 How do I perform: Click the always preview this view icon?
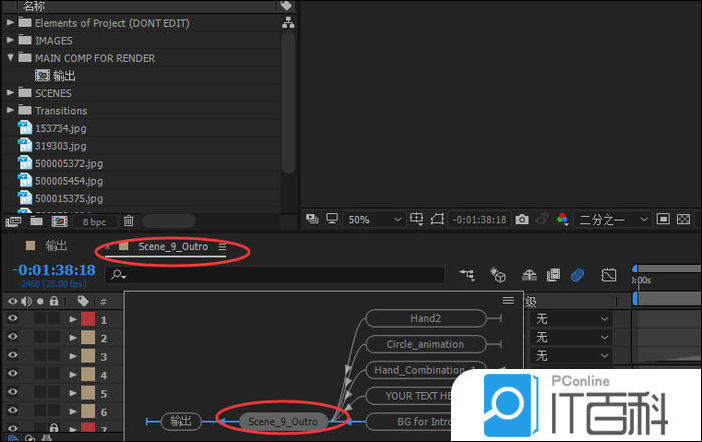(312, 219)
